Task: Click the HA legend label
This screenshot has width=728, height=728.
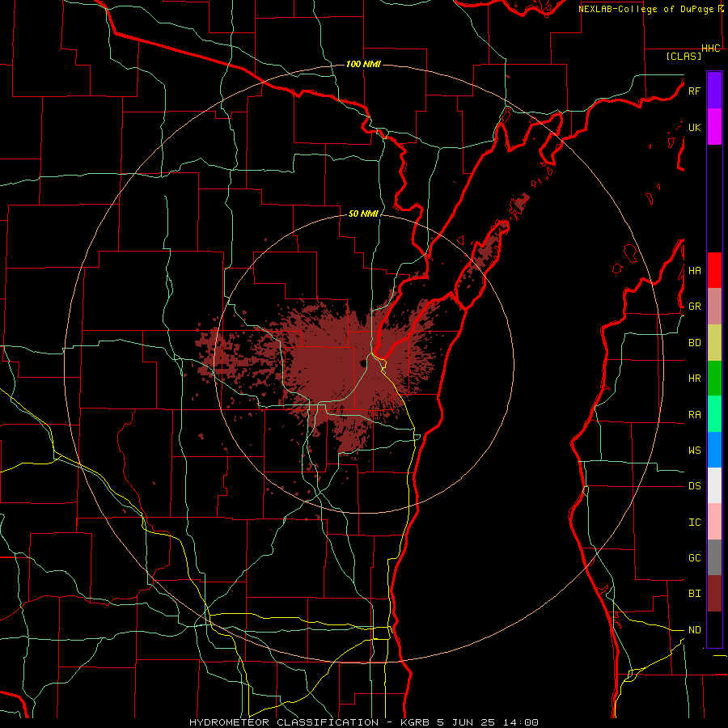Action: click(x=694, y=271)
